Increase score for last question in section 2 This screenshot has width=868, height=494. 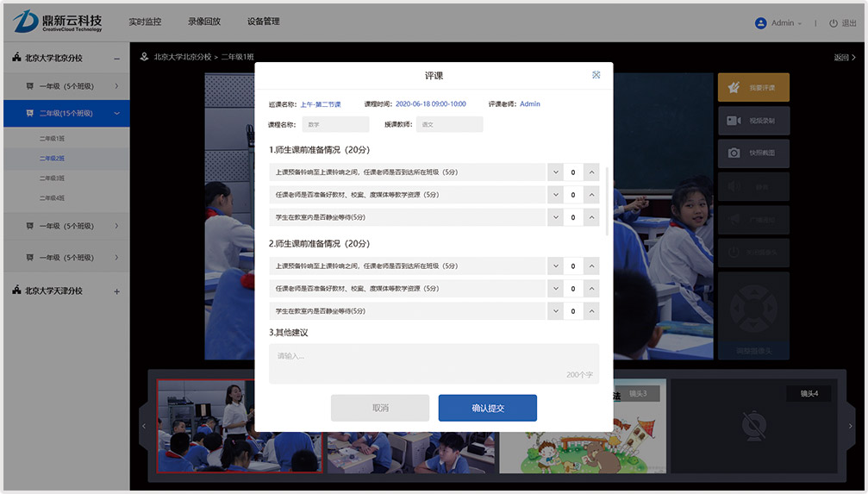[x=591, y=311]
